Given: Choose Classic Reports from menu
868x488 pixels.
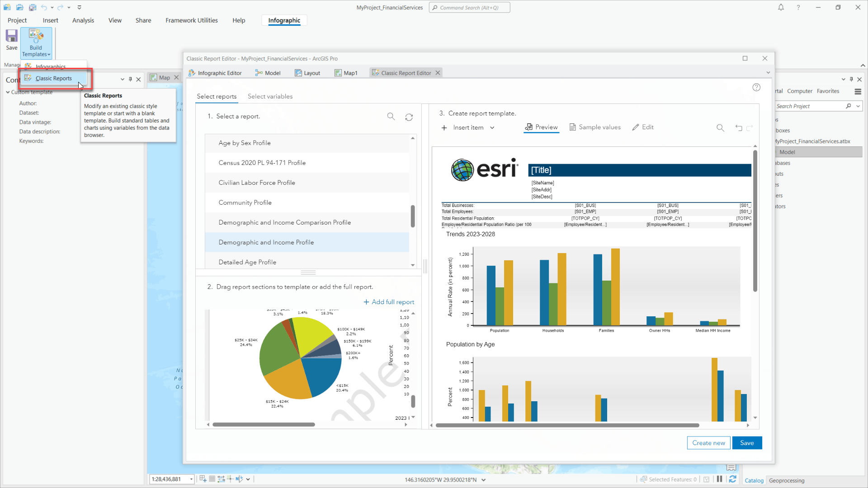Looking at the screenshot, I should (x=53, y=78).
